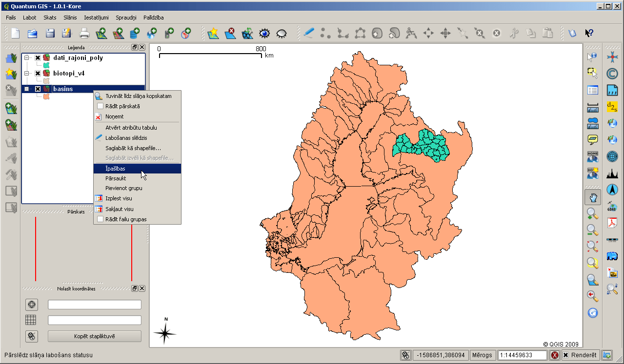Add a raster layer from the toolbar

click(x=118, y=33)
